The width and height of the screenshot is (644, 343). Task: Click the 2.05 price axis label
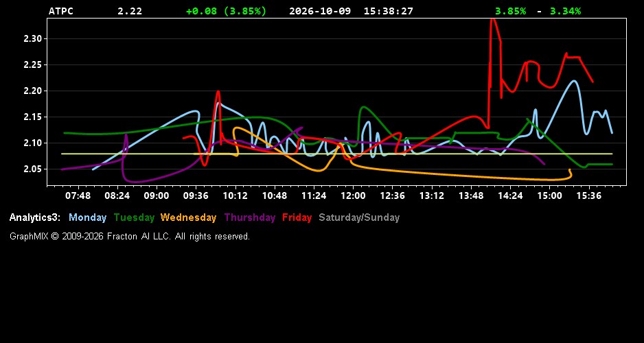coord(33,169)
